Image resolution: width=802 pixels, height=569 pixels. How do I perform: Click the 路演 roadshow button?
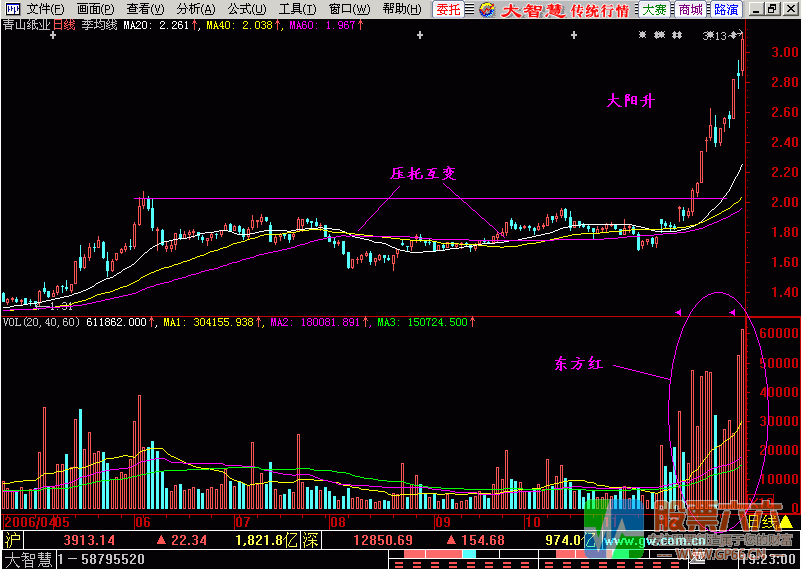pos(726,9)
